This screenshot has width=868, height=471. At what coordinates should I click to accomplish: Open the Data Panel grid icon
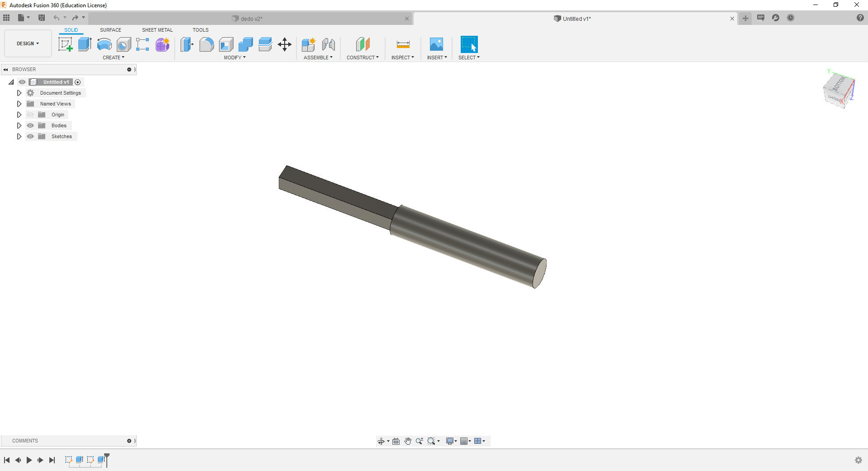click(6, 18)
